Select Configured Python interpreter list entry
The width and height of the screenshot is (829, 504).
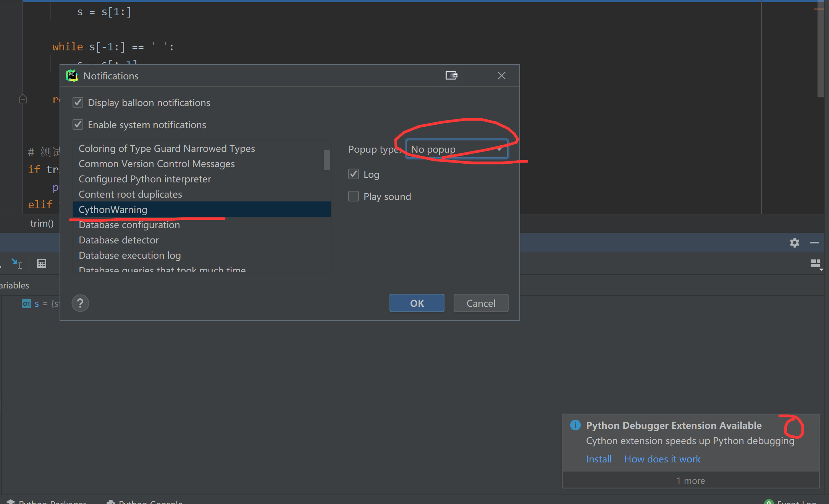[145, 179]
